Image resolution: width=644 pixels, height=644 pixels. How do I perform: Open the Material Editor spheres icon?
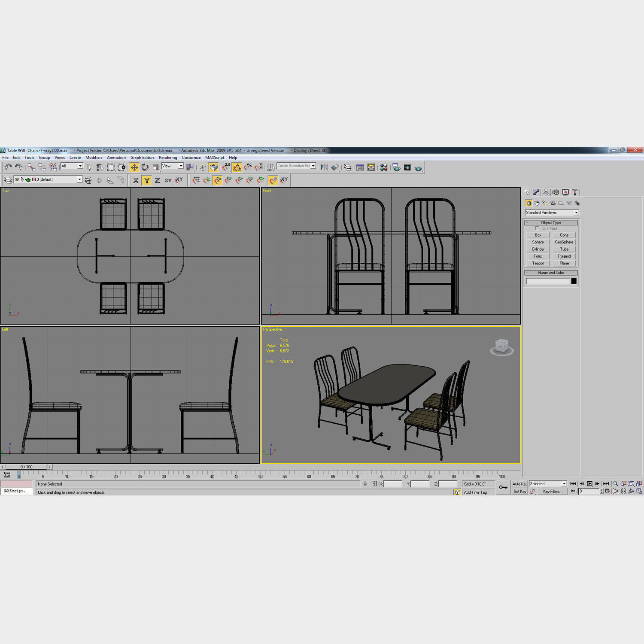(x=384, y=167)
